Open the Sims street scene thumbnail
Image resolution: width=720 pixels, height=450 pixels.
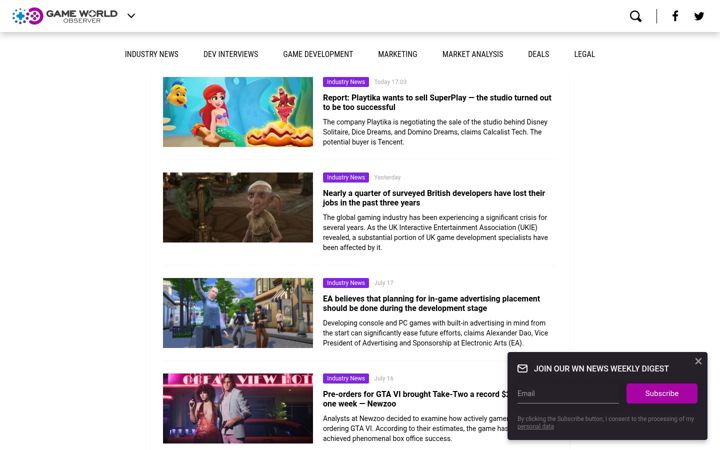tap(238, 313)
